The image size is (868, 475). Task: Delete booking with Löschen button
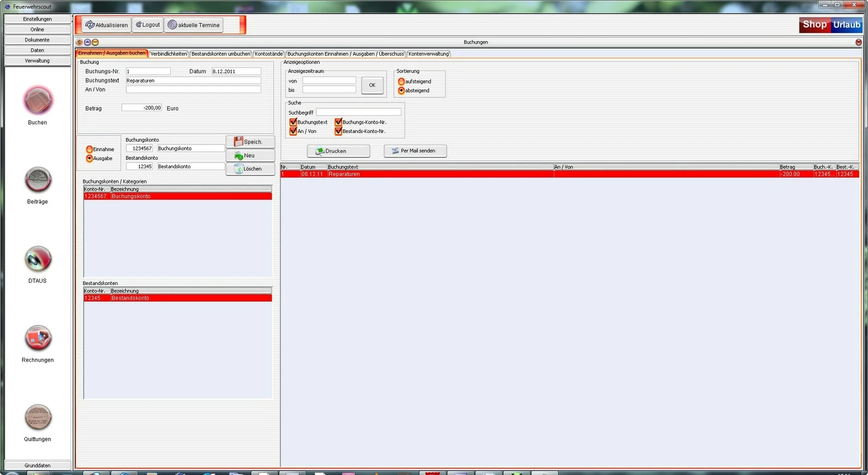(250, 169)
